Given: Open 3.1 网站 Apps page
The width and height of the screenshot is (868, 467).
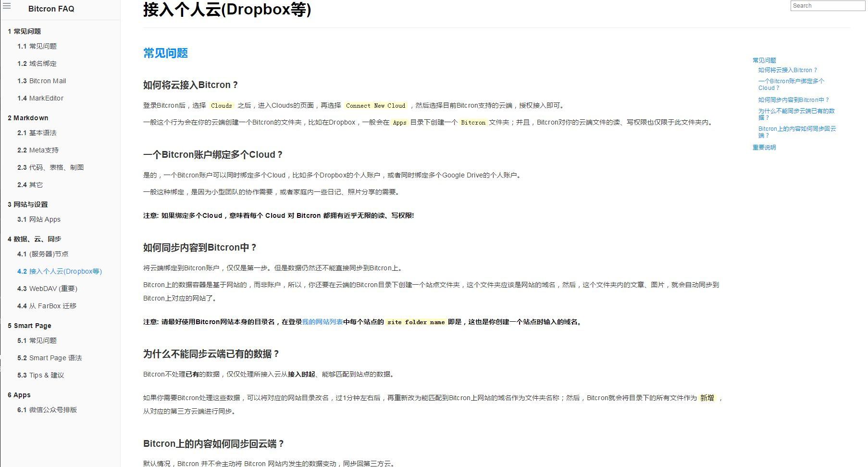Looking at the screenshot, I should click(39, 219).
